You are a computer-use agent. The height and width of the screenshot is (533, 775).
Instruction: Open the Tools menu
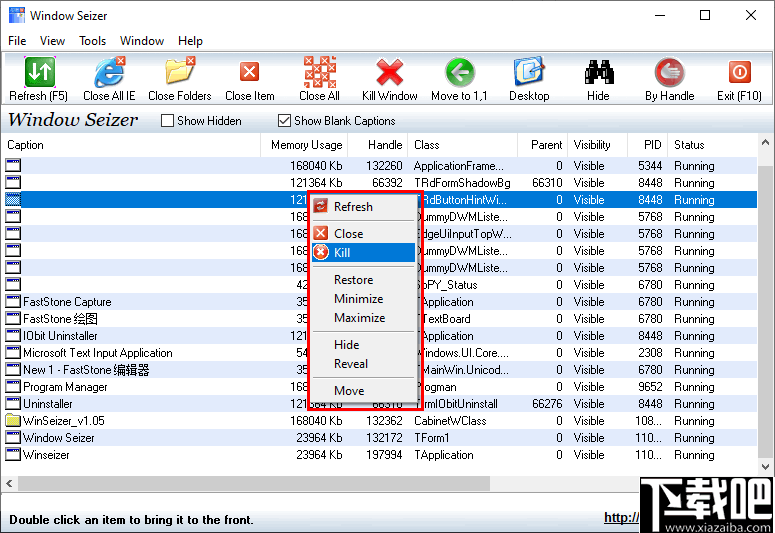tap(92, 41)
